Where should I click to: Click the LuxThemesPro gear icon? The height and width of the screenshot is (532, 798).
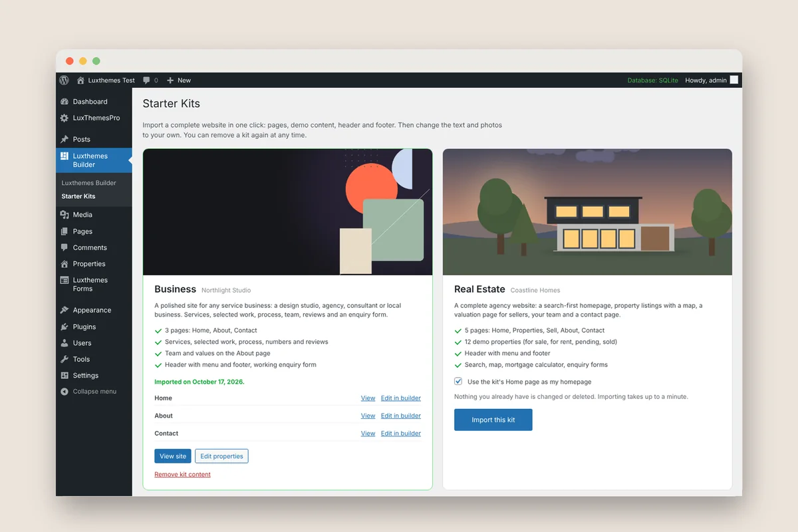[x=65, y=118]
